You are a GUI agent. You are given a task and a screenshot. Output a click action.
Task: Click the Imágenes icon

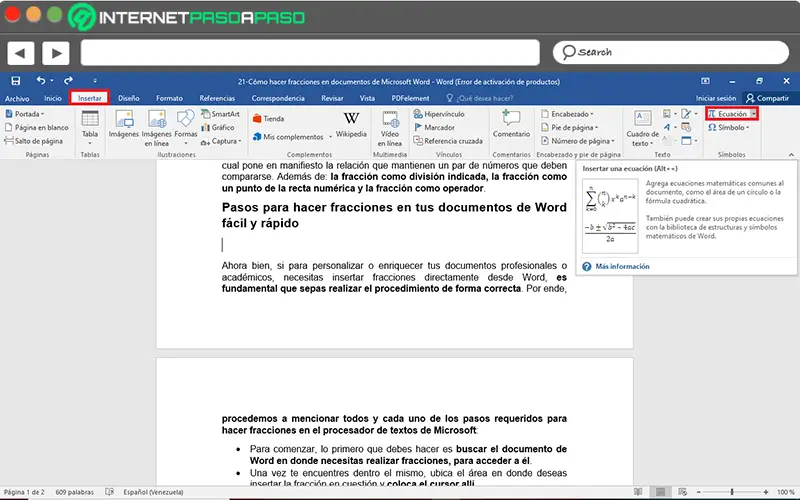pyautogui.click(x=123, y=124)
